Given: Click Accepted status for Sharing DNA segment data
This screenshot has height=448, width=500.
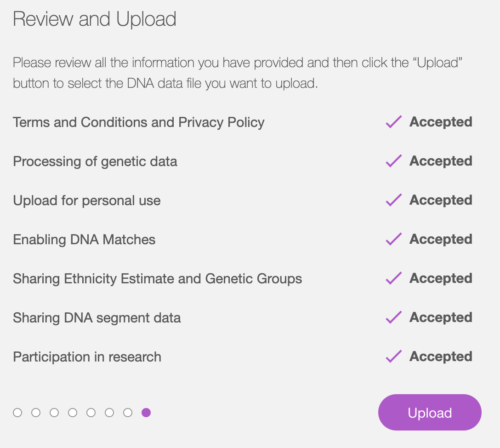Looking at the screenshot, I should click(441, 317).
